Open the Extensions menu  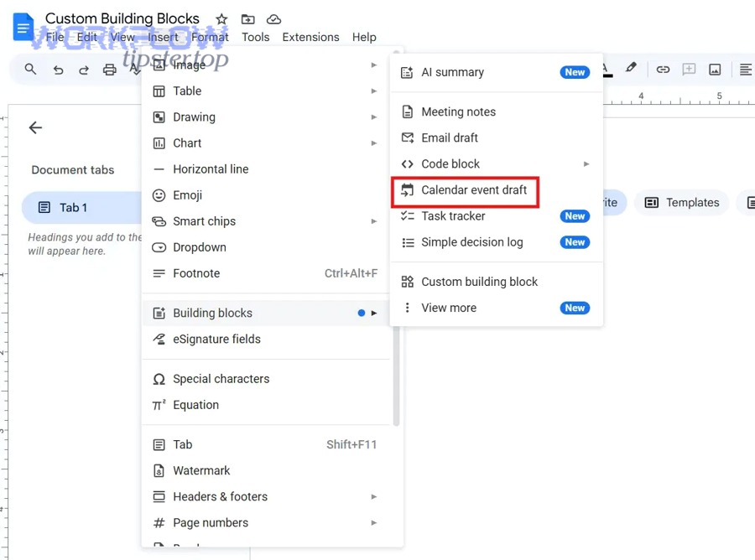(x=310, y=37)
